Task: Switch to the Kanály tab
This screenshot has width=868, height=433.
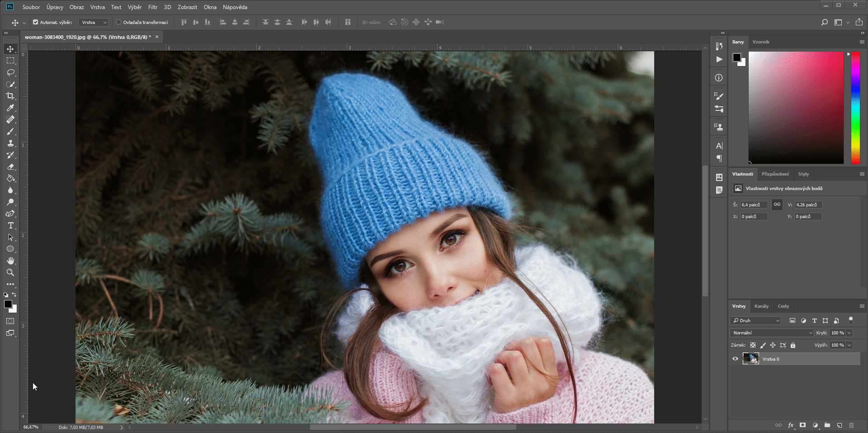Action: pyautogui.click(x=762, y=306)
